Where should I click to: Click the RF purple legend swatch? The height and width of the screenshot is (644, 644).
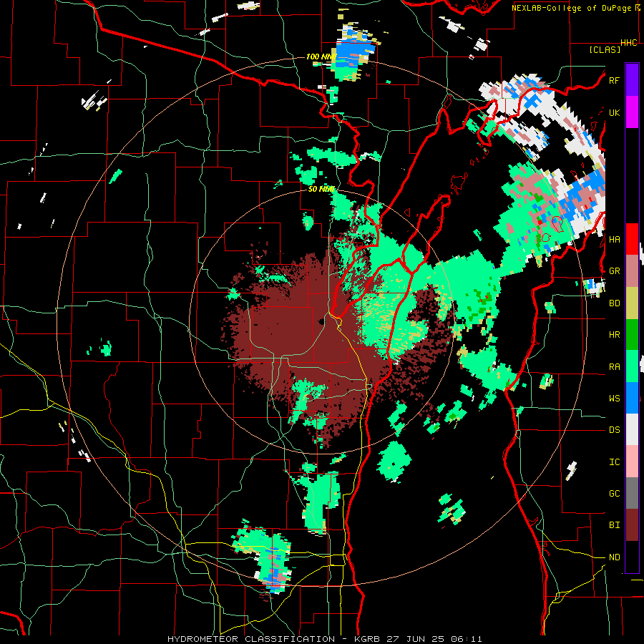[x=632, y=80]
